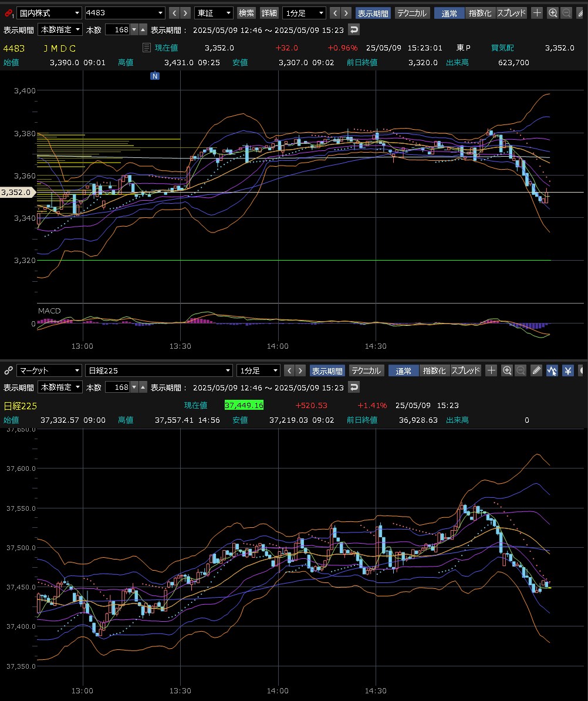Screen dimensions: 588x701
Task: Click the reset period arrow icon in the top chart
Action: pos(354,29)
